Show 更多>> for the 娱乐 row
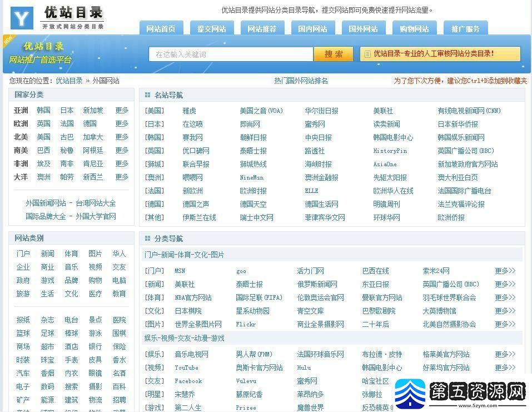 (x=505, y=354)
